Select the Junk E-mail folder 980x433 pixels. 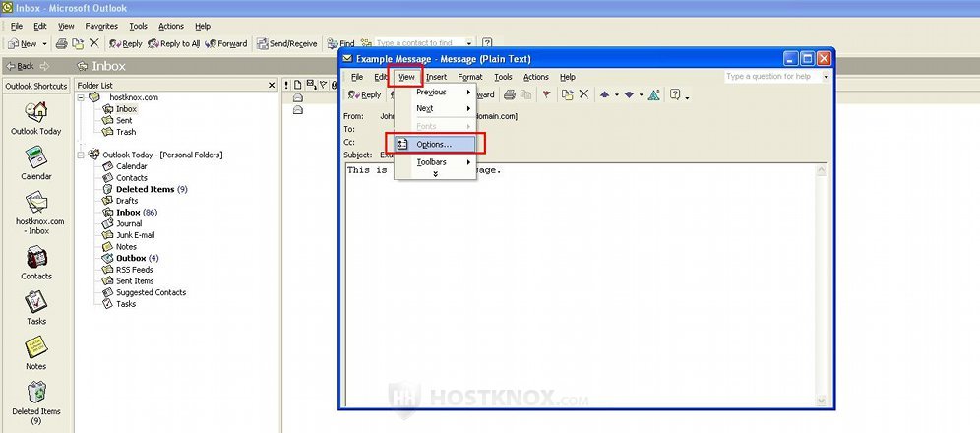click(135, 235)
